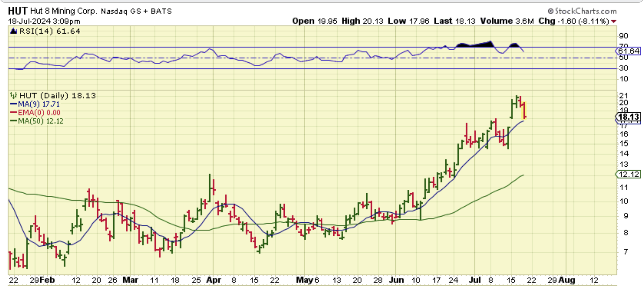Click the Hut 8 Mining Corp. company name
644x286 pixels.
point(63,11)
